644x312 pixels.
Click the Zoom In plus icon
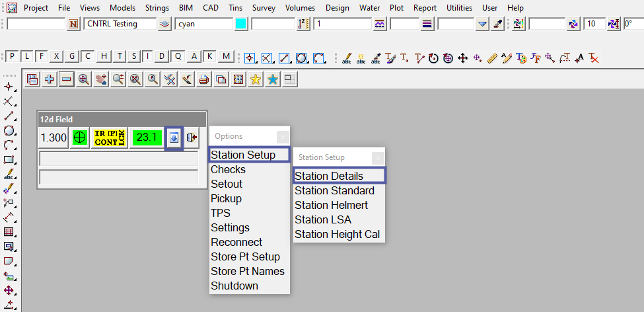50,79
